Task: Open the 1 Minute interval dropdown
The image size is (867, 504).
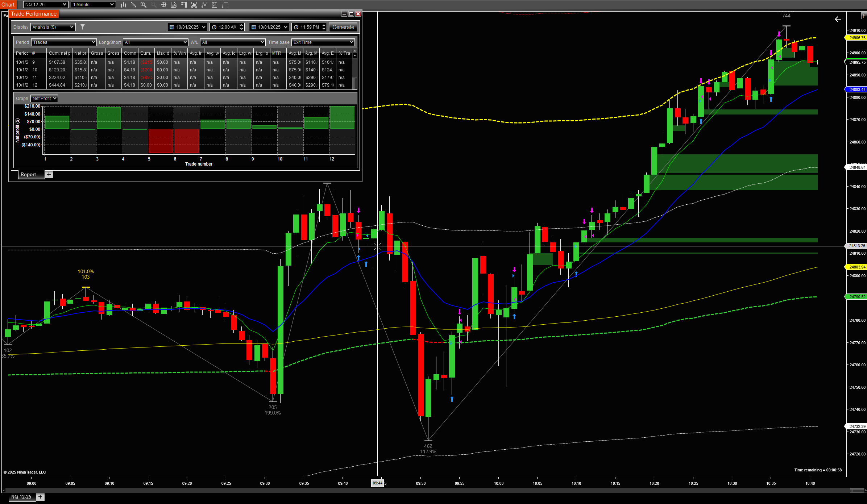Action: 112,5
